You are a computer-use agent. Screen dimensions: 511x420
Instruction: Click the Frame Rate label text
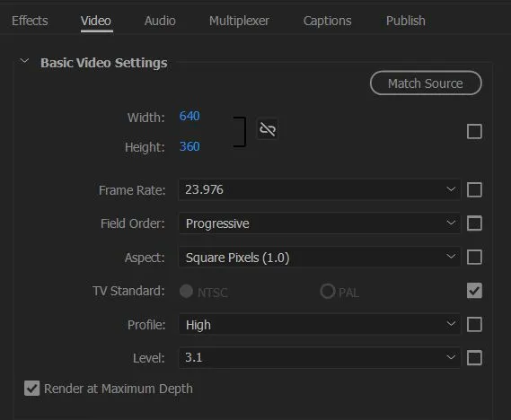tap(132, 190)
